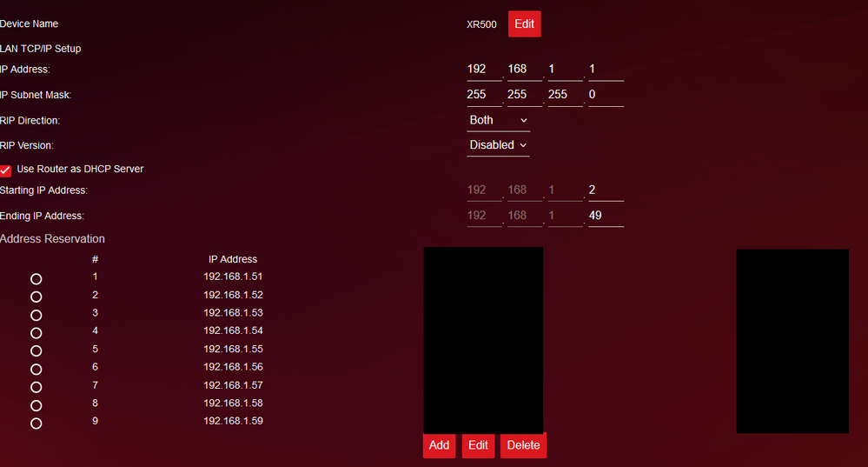Click Add button under Address Reservation
Viewport: 868px width, 467px height.
point(439,445)
